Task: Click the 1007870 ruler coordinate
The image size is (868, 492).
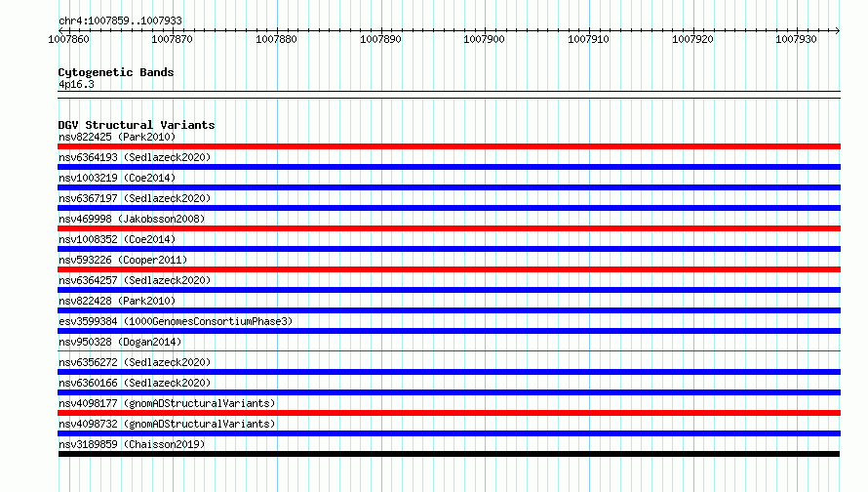Action: [x=173, y=39]
